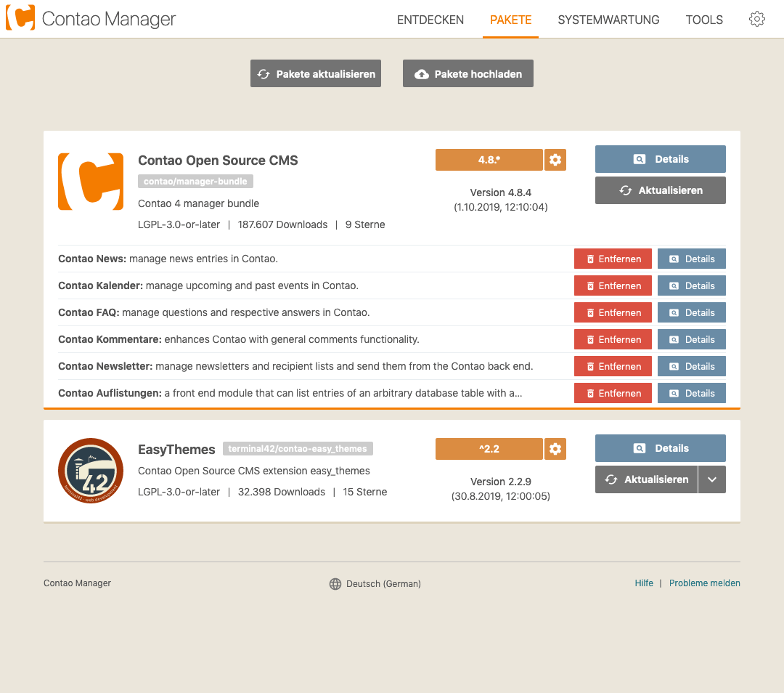Remove the Contao FAQ bundle

point(613,313)
